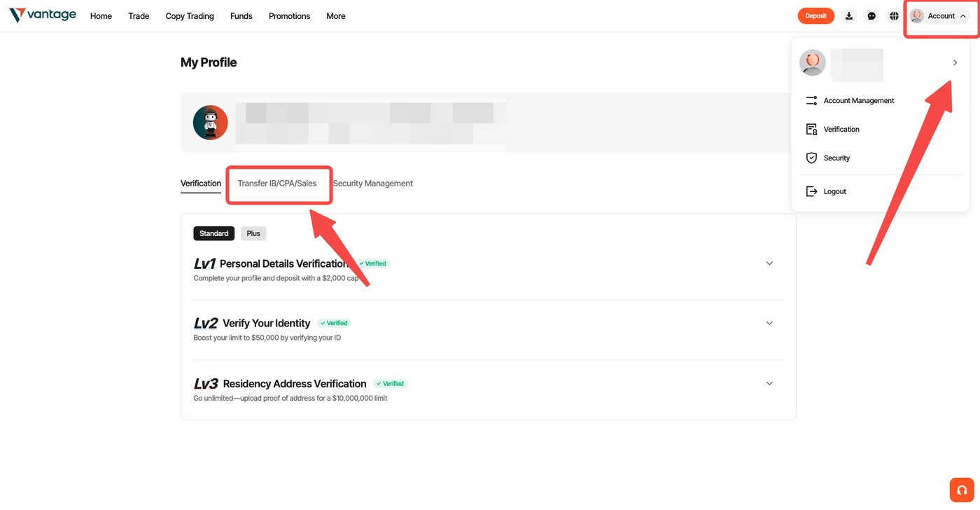This screenshot has height=510, width=980.
Task: Open the orange headset support button
Action: pos(962,490)
